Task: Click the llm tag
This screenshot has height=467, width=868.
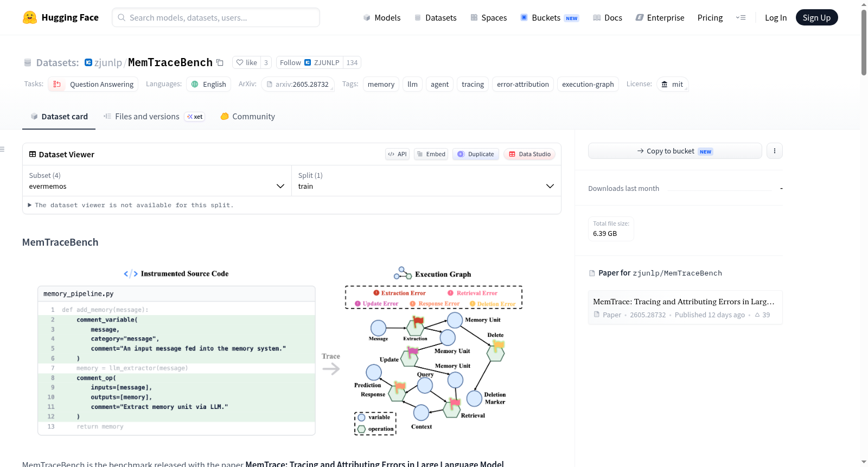Action: pyautogui.click(x=412, y=84)
